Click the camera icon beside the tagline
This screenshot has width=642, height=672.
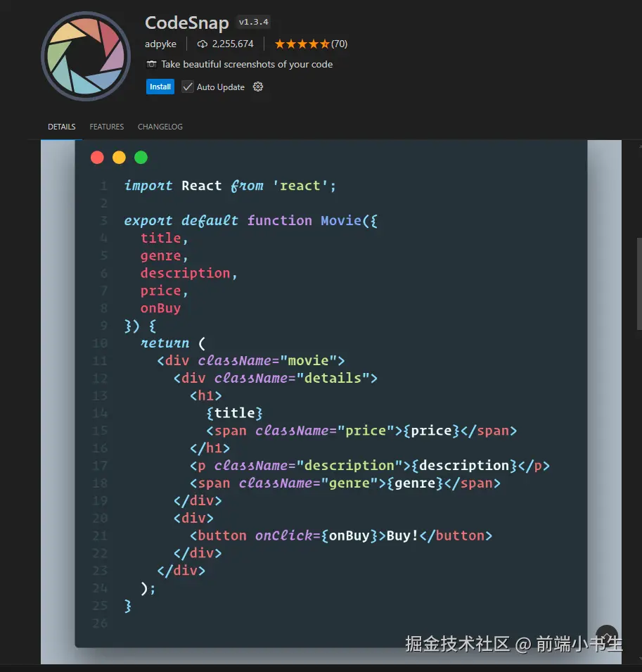[x=152, y=64]
